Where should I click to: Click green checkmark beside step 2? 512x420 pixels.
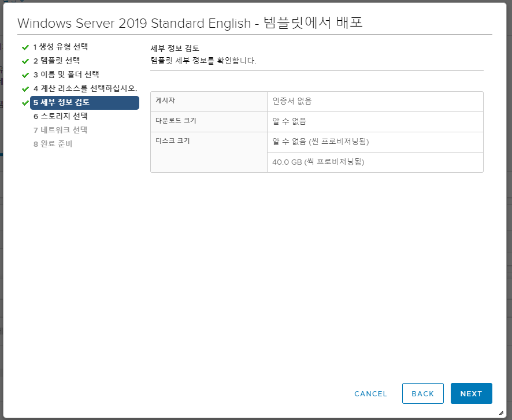(x=25, y=61)
